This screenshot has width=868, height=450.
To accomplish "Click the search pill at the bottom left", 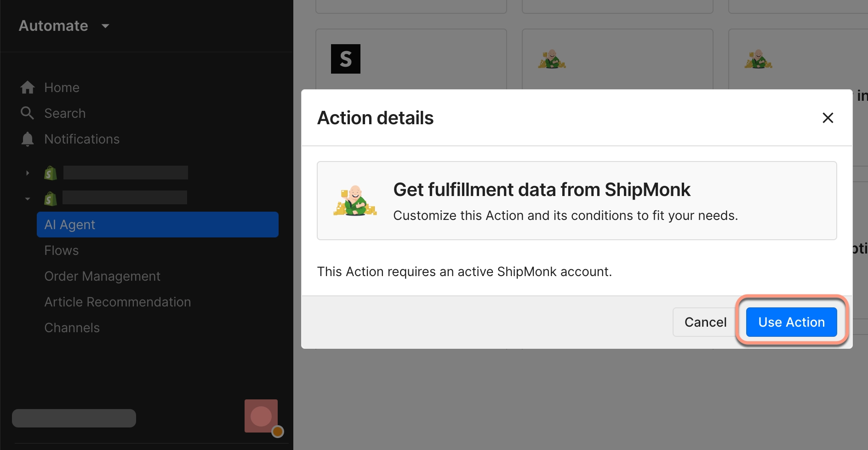I will (74, 418).
